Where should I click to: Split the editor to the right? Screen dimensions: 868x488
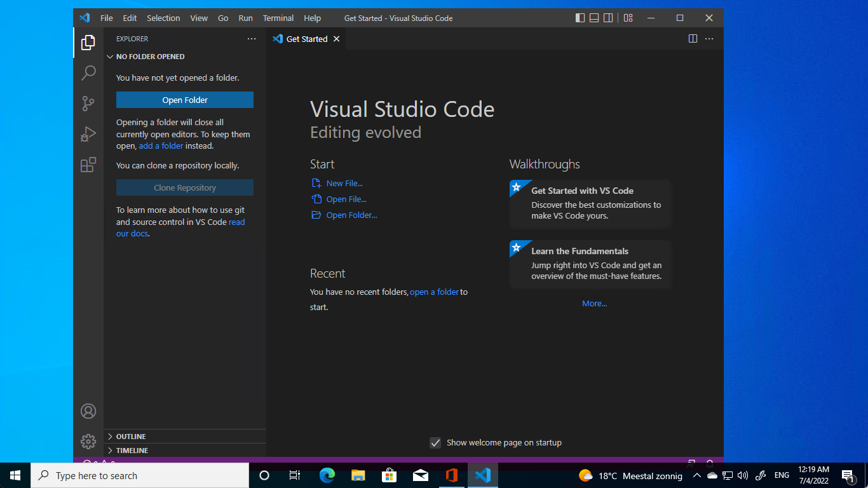coord(693,39)
